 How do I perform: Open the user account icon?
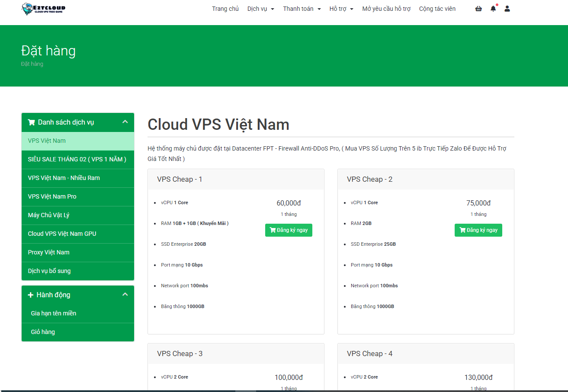click(507, 9)
